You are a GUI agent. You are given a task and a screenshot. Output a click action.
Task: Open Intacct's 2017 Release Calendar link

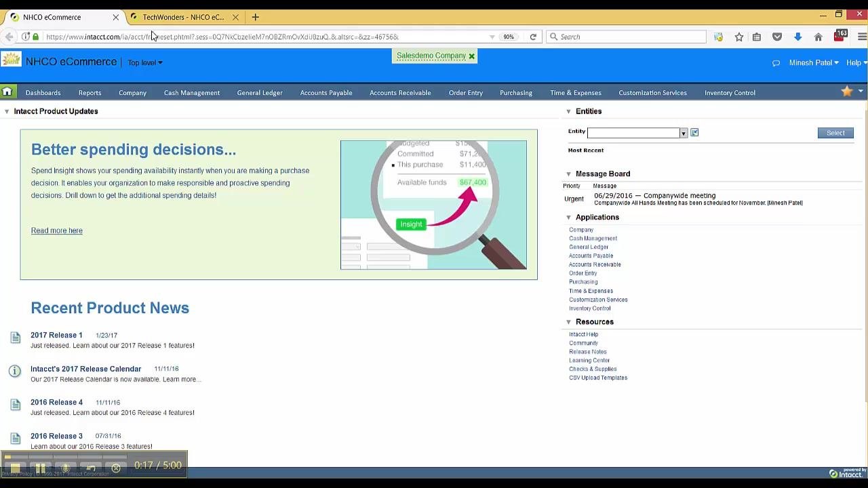tap(85, 369)
